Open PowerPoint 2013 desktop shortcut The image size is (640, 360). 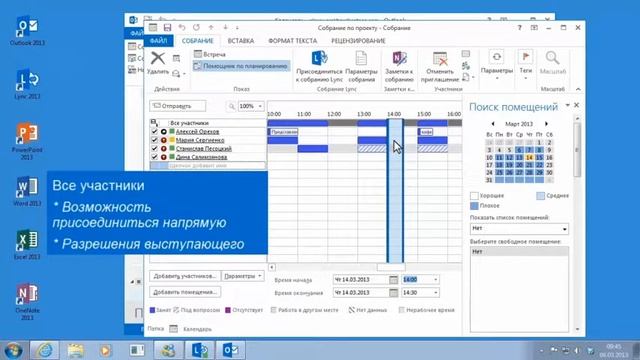coord(27,142)
